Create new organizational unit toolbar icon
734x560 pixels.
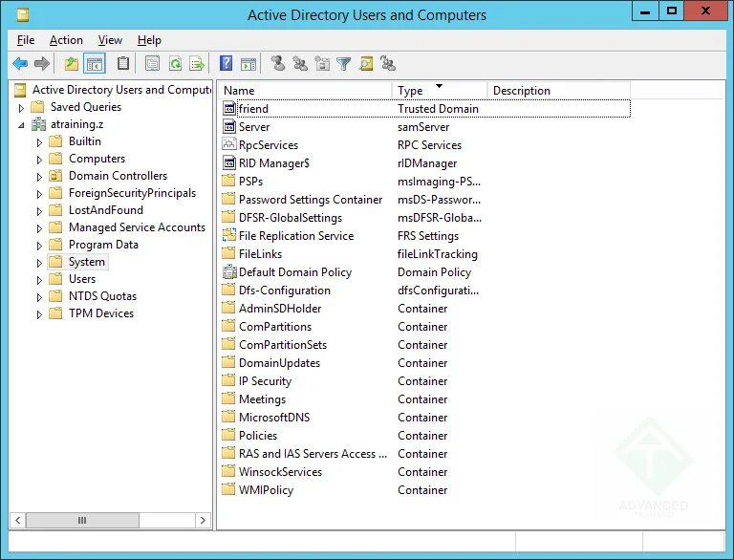click(322, 63)
